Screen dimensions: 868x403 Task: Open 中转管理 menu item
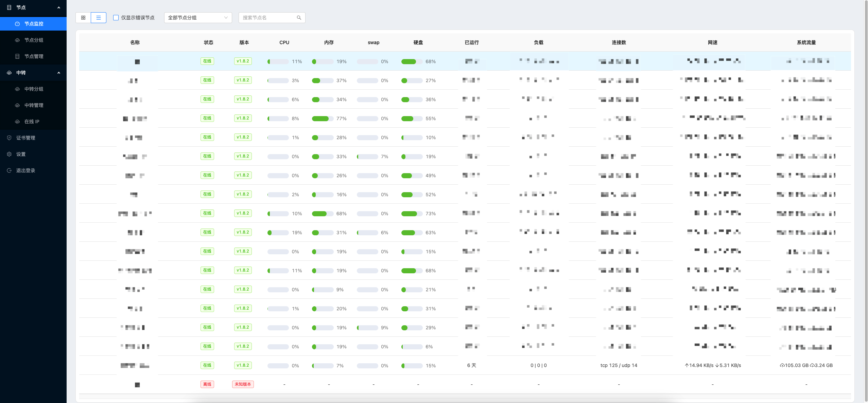pyautogui.click(x=33, y=105)
